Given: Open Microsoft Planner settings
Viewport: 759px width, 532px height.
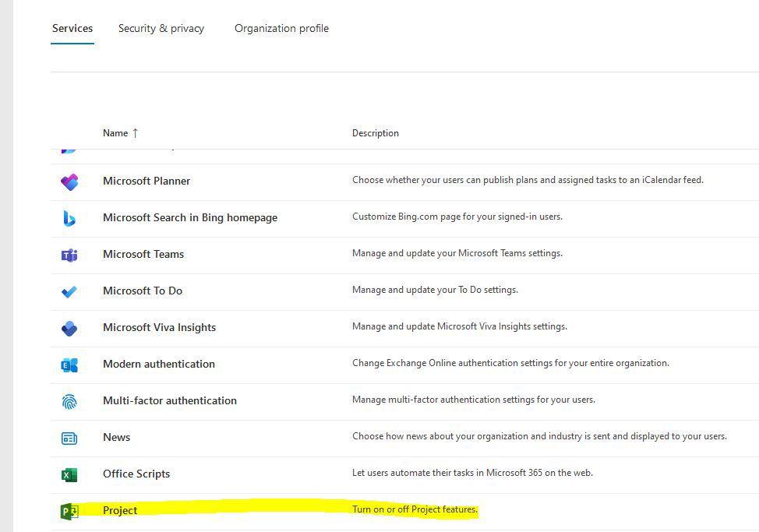Looking at the screenshot, I should 147,181.
